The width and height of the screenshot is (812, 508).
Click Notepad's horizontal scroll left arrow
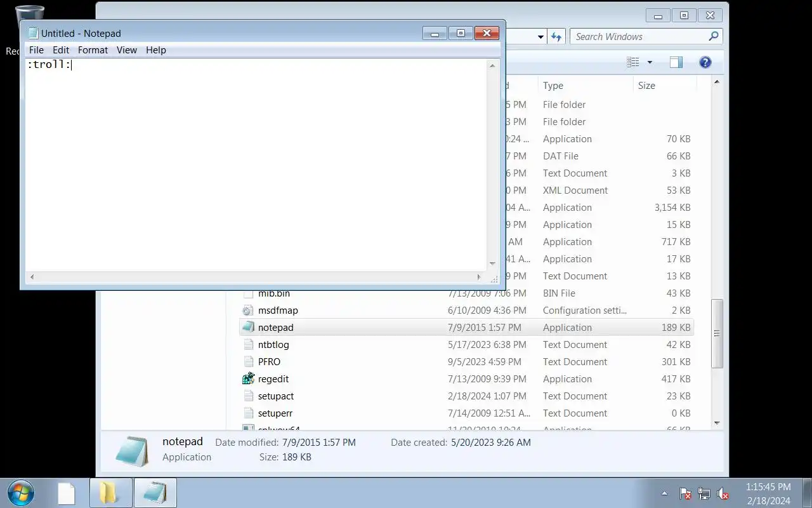[x=32, y=277]
